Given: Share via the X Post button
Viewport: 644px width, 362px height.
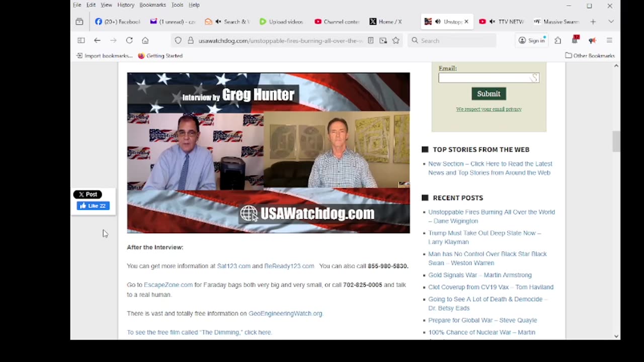Looking at the screenshot, I should [88, 195].
